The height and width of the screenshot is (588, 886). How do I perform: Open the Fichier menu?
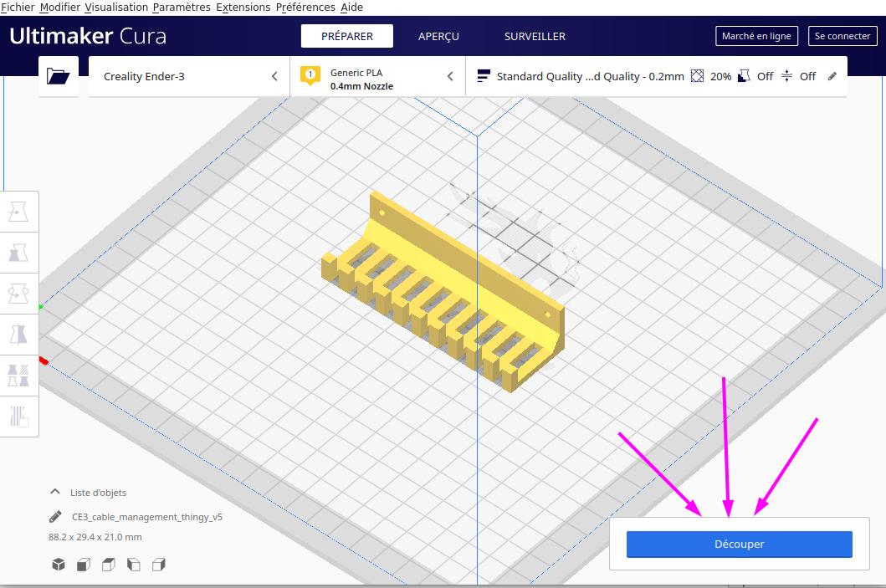18,8
